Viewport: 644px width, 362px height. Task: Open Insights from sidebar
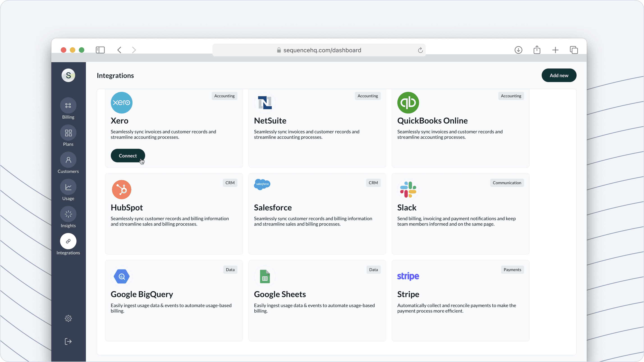(x=68, y=214)
